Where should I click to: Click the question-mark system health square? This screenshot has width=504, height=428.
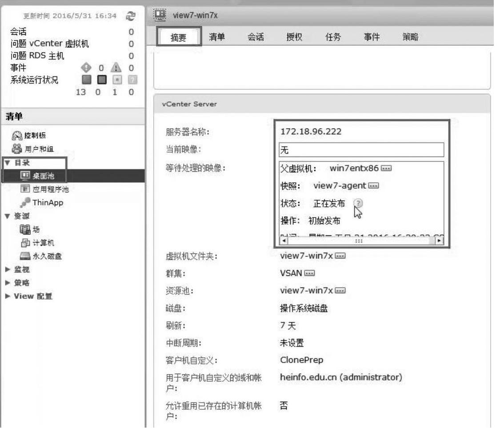(132, 80)
